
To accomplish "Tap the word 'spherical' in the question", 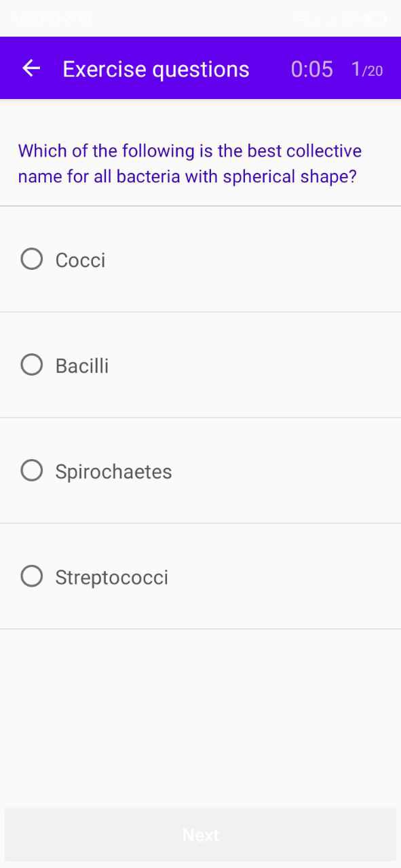I will coord(260,177).
